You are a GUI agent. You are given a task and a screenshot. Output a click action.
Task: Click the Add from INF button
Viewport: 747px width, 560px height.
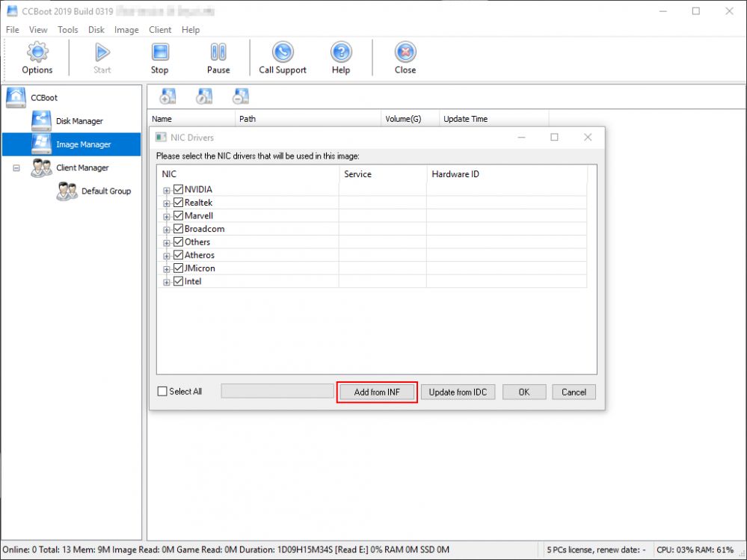pos(377,392)
